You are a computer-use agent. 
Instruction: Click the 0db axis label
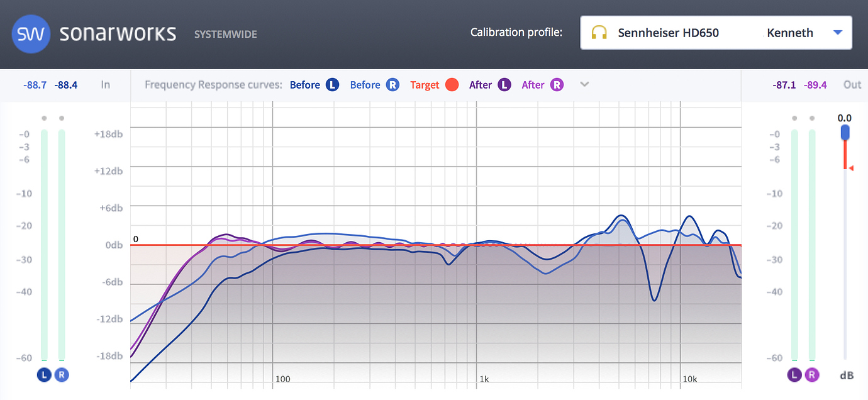[x=114, y=245]
